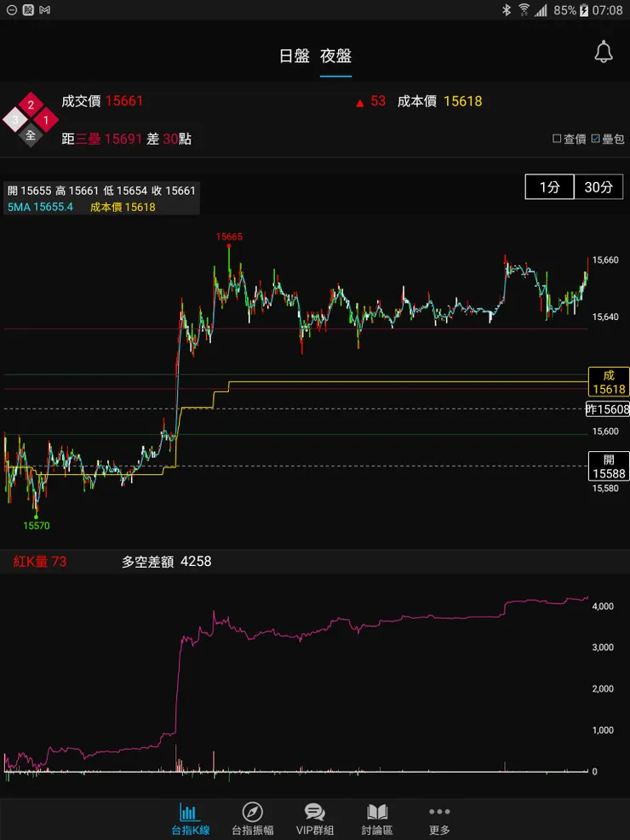630x840 pixels.
Task: Tap the 15,660 price axis label
Action: coord(604,260)
